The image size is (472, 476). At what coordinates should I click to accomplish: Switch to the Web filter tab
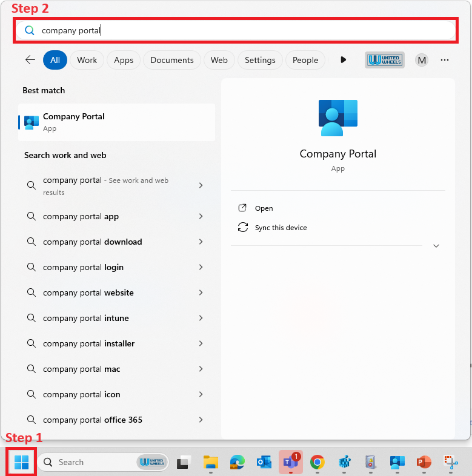[x=219, y=60]
